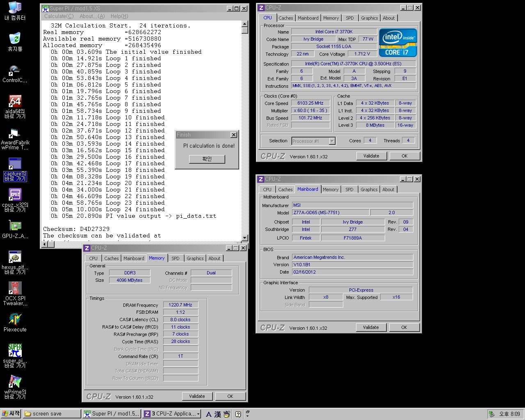Click the CAS# Latency 8.0 clocks value

coord(180,320)
